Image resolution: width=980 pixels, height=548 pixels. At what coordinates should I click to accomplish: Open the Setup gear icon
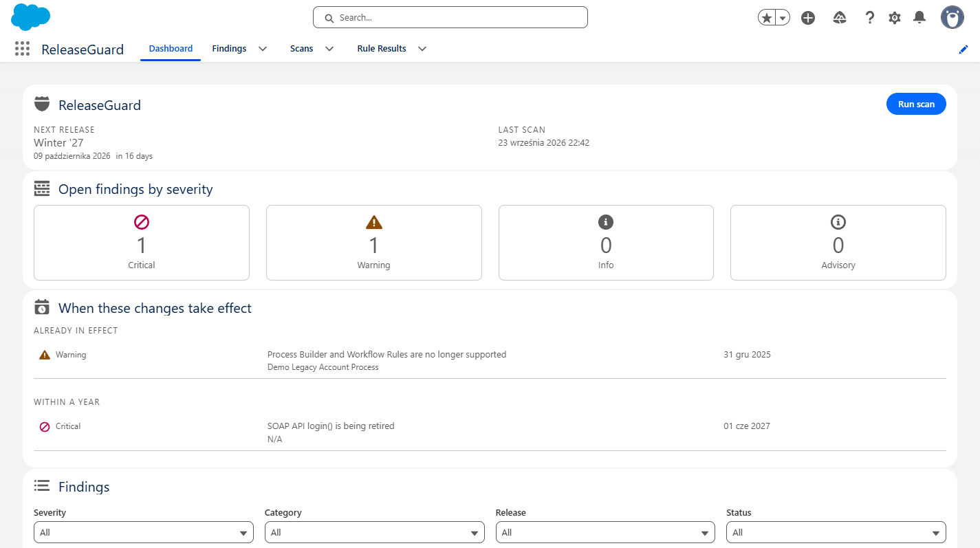895,18
